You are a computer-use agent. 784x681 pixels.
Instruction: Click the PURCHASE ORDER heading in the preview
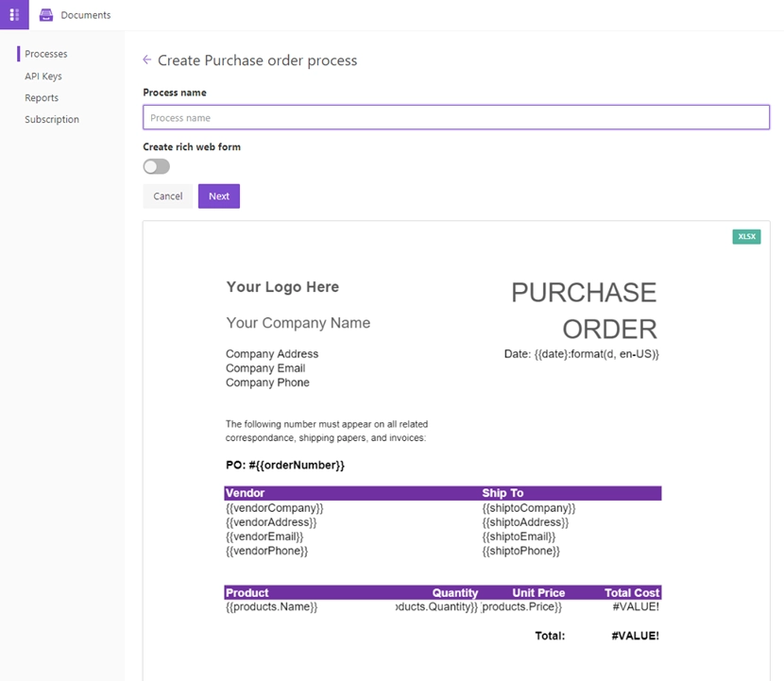tap(584, 311)
